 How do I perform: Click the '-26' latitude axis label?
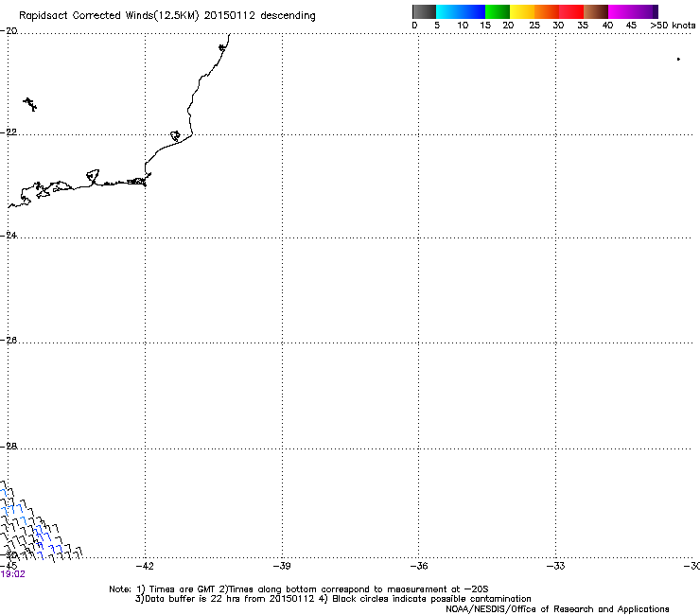pyautogui.click(x=9, y=341)
